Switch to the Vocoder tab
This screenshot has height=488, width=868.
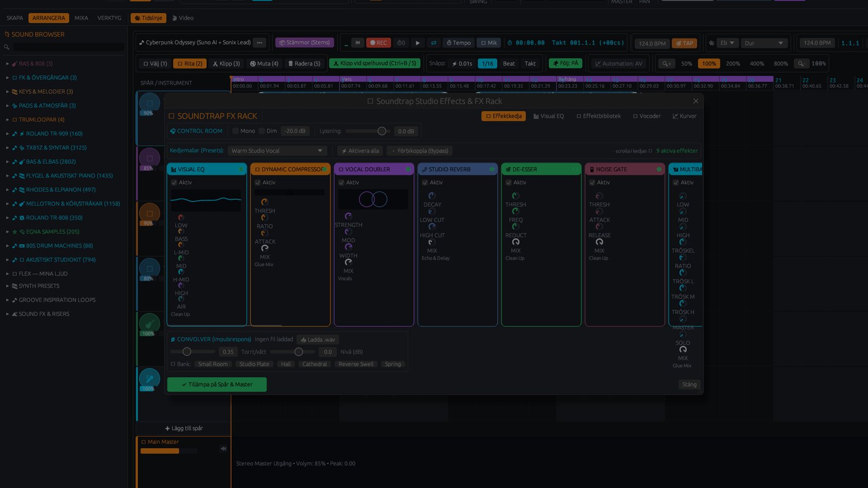point(647,116)
